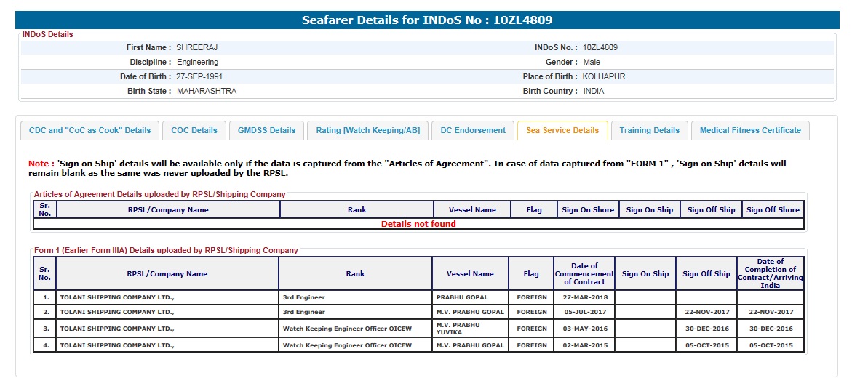
Task: Open the CDC and "CoC as Cook" Details tab
Action: point(89,130)
